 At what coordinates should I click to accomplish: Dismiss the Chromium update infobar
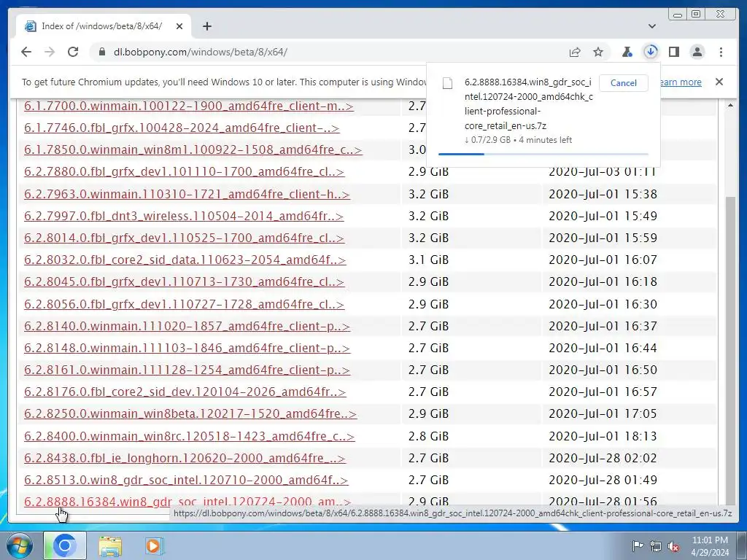[x=719, y=82]
